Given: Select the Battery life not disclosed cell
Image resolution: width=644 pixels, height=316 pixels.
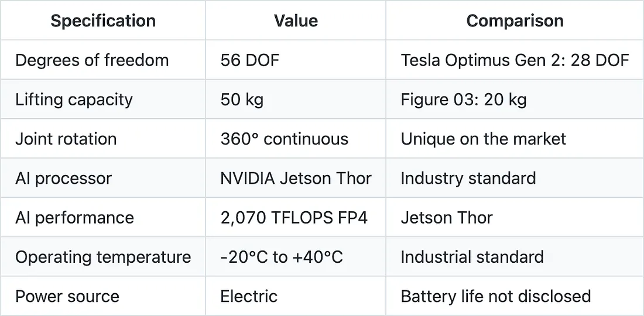Looking at the screenshot, I should coord(496,296).
